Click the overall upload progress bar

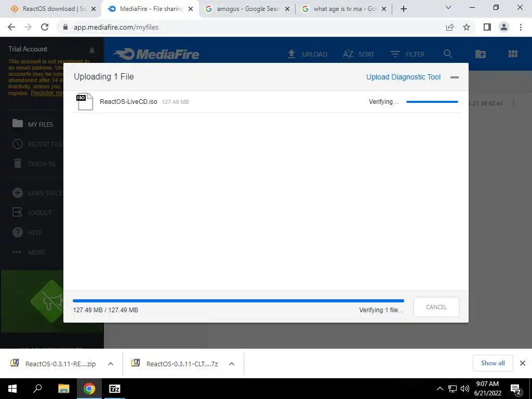(238, 301)
